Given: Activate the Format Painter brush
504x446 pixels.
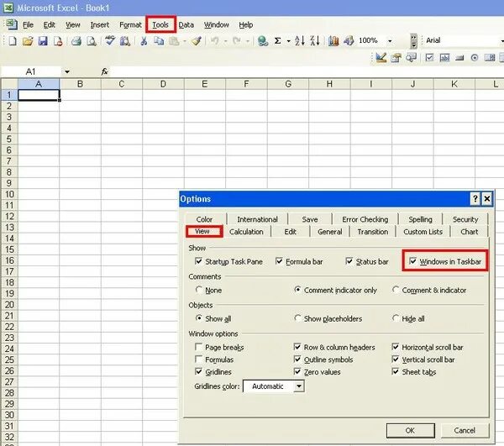Looking at the screenshot, I should pos(197,41).
